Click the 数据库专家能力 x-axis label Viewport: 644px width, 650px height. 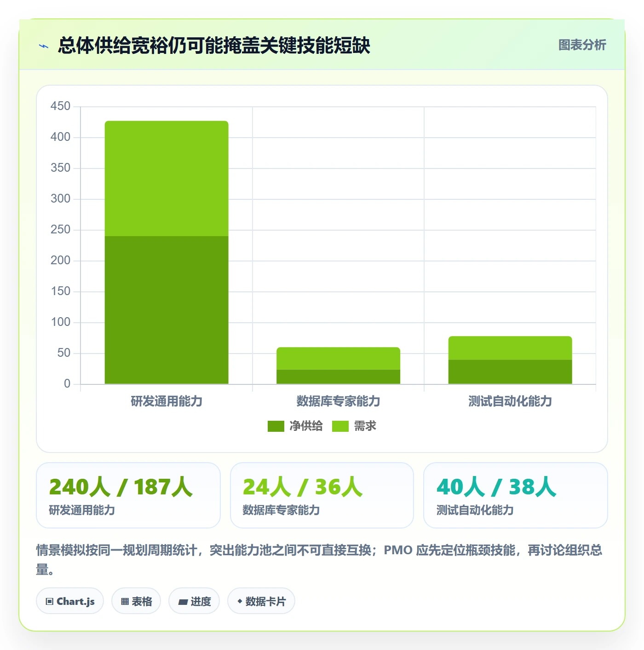[x=338, y=401]
